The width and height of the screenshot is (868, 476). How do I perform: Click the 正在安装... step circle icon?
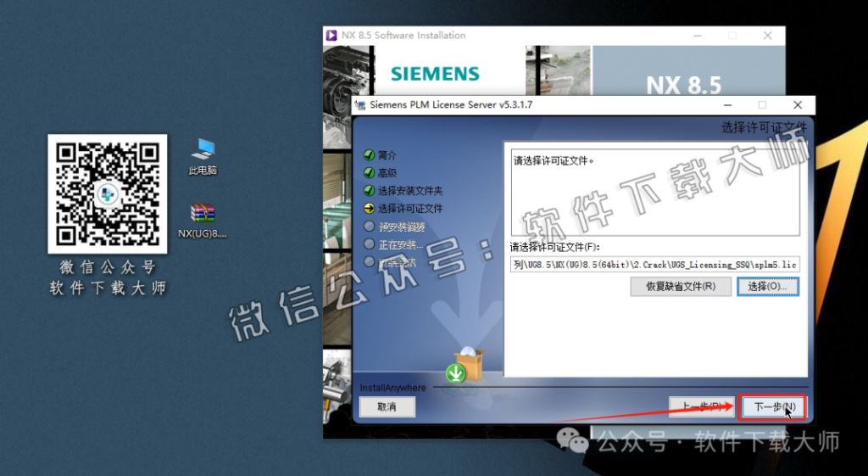370,244
